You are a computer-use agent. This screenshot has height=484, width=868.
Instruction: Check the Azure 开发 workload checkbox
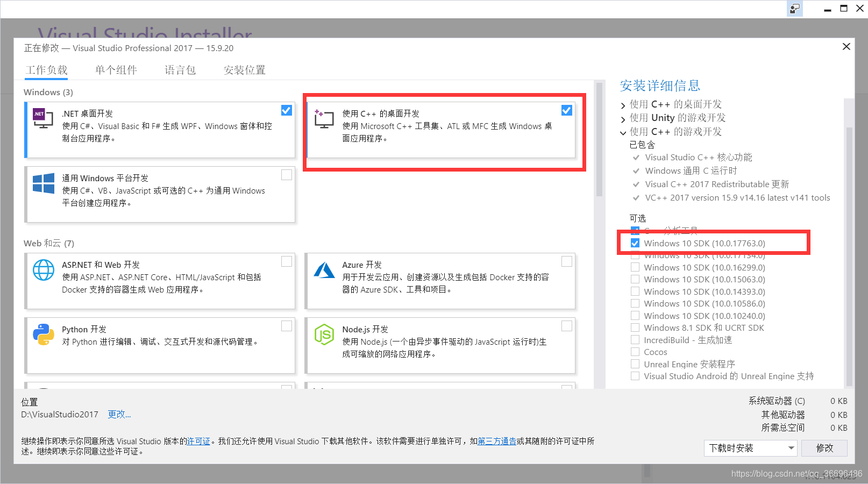[567, 261]
